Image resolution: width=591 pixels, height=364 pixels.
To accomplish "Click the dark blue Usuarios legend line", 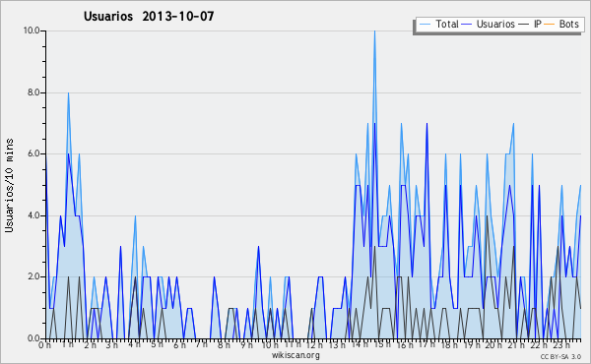I will (467, 25).
